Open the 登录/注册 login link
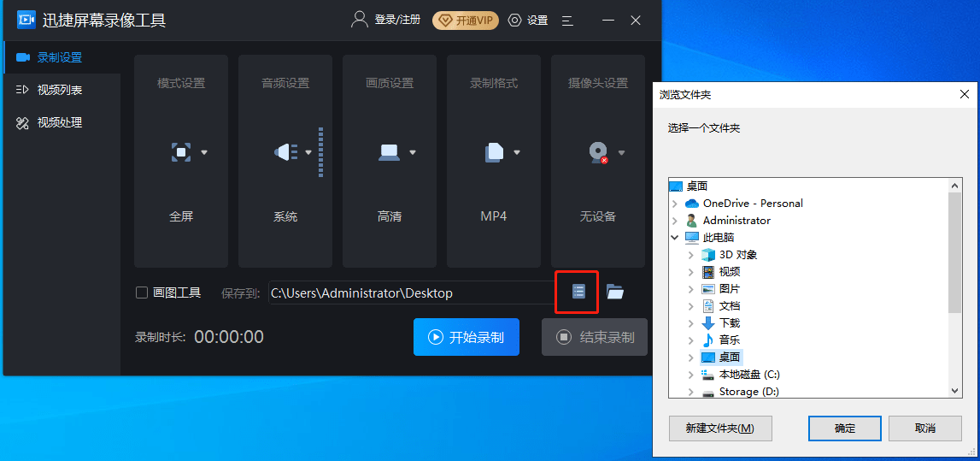 [x=397, y=20]
